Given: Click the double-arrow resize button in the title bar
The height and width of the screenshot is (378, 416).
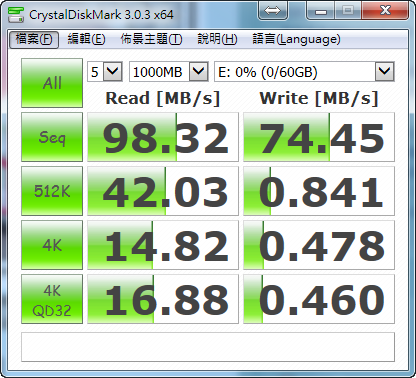Looking at the screenshot, I should pos(273,11).
